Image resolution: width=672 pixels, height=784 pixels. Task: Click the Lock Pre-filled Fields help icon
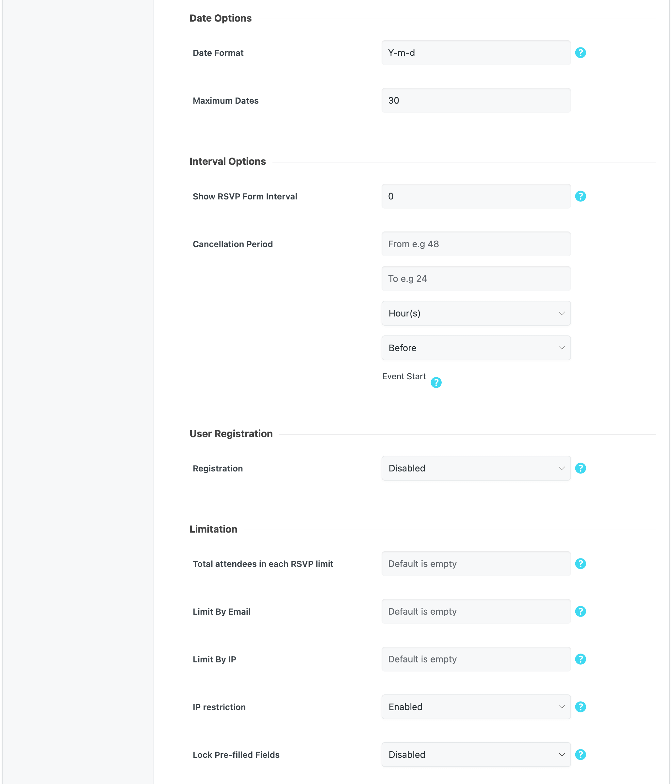[x=580, y=754]
